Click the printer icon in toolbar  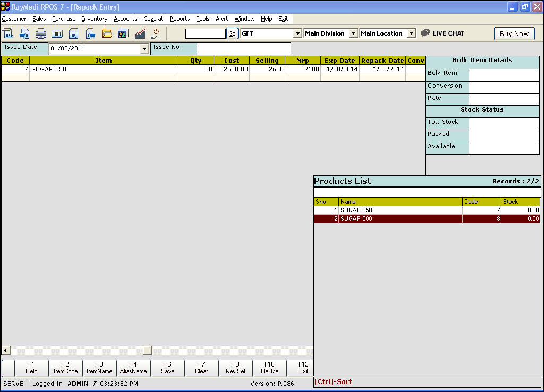point(41,33)
